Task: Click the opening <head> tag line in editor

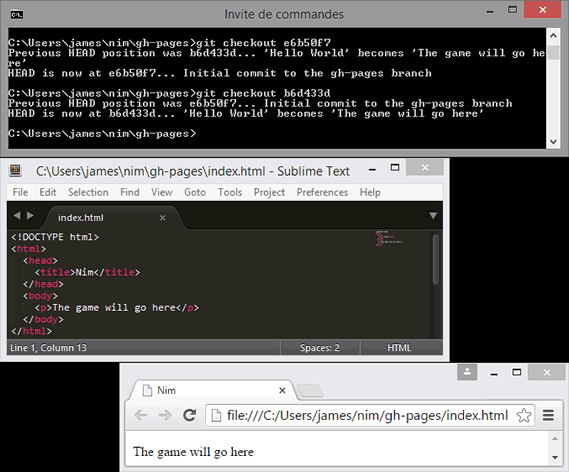Action: click(x=40, y=260)
